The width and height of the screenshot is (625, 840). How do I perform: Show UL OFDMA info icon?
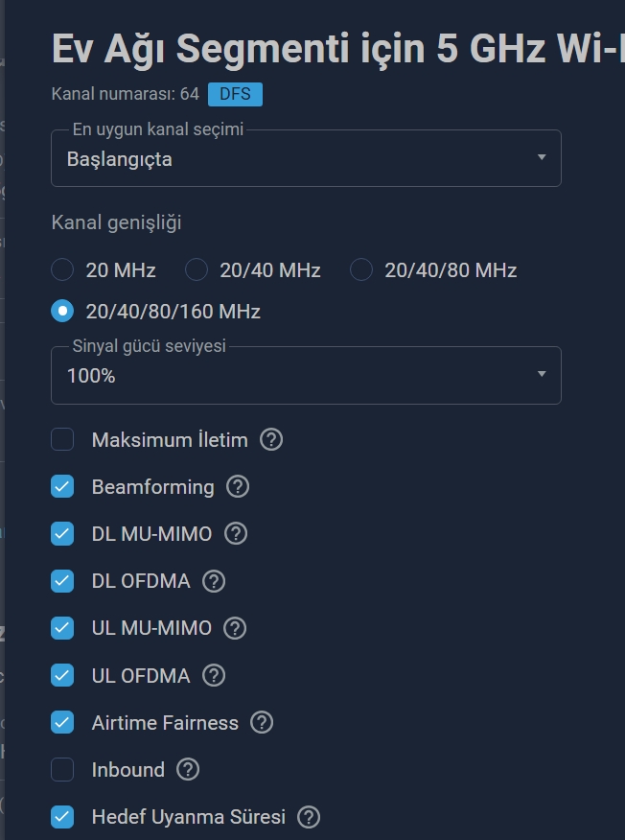[214, 675]
